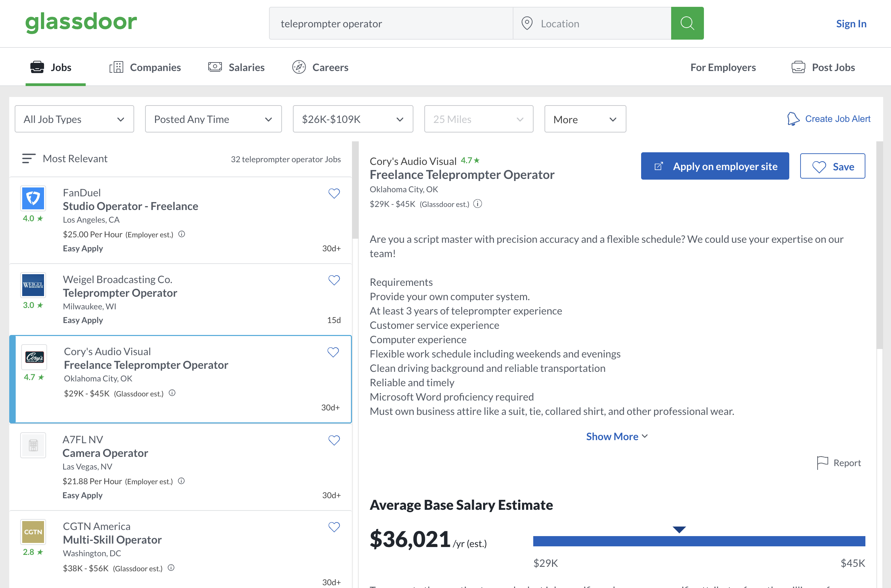Toggle heart on Cory's Freelance Teleprompter listing

click(x=333, y=352)
